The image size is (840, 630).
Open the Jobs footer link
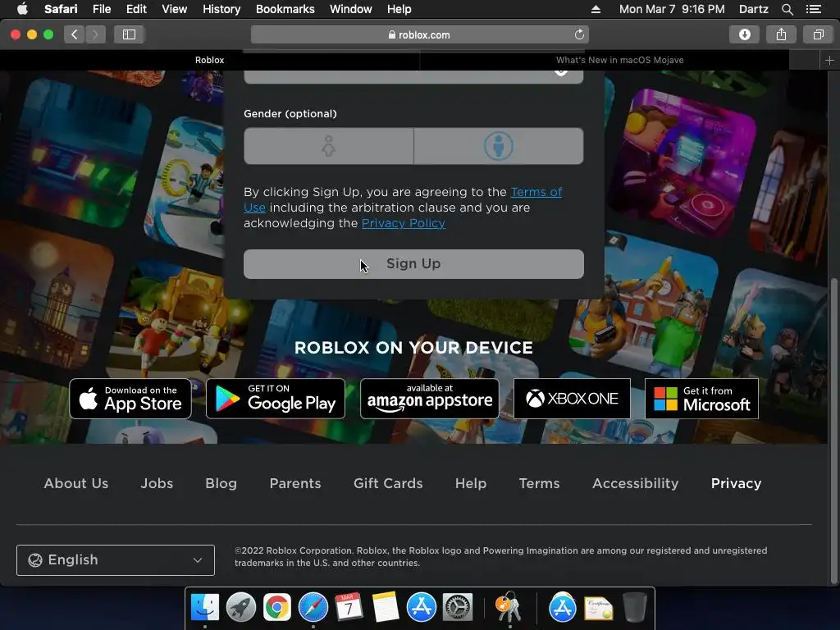coord(157,484)
